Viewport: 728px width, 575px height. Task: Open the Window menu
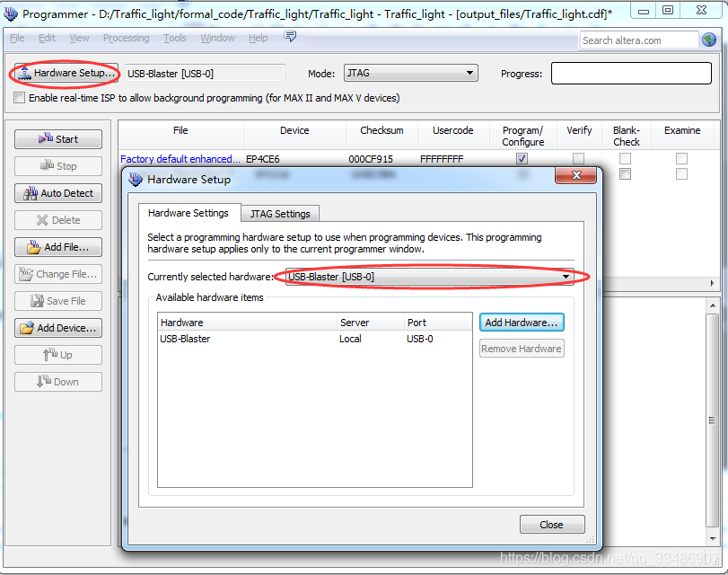click(217, 38)
